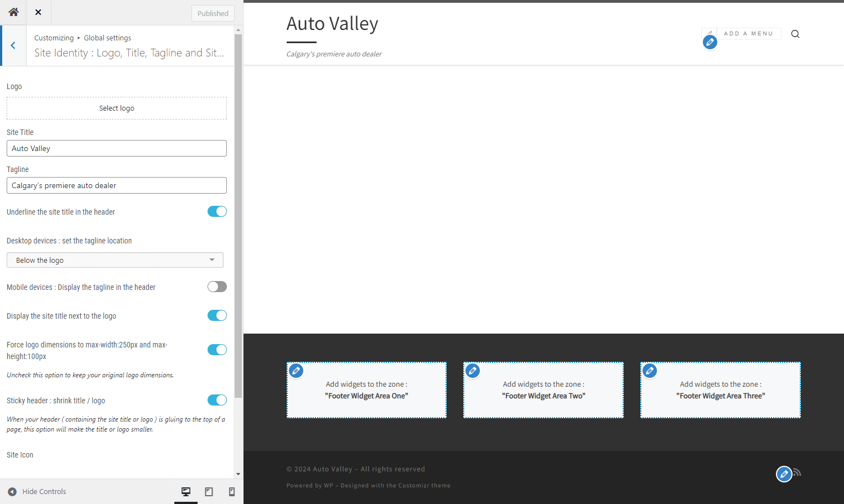Enable mobile tagline display in the header

(217, 287)
